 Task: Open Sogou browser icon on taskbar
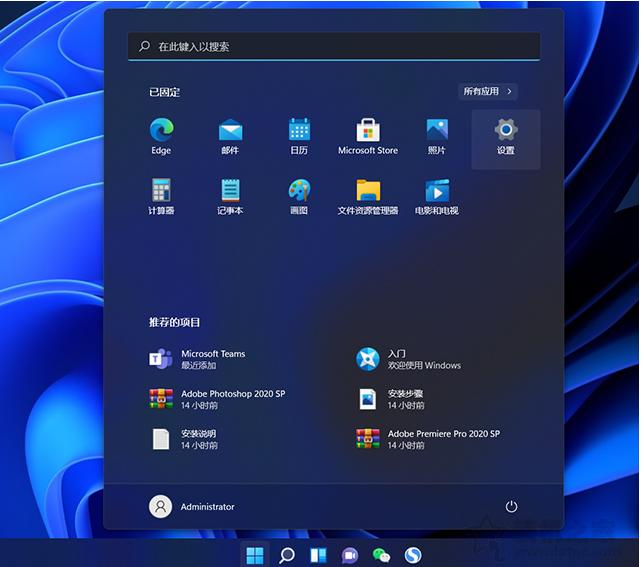(x=413, y=556)
